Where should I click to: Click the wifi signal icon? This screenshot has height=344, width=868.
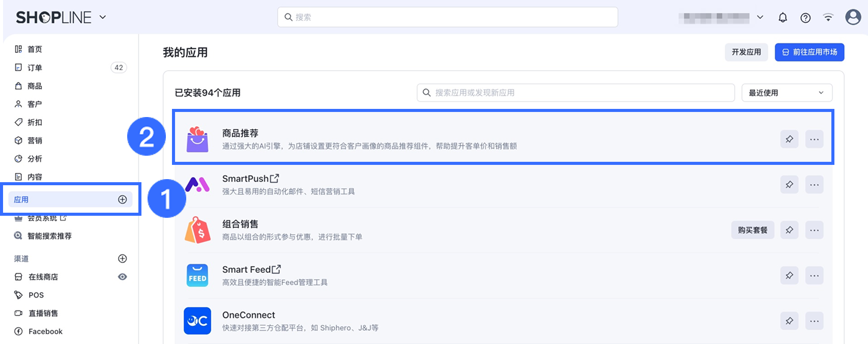click(x=828, y=17)
